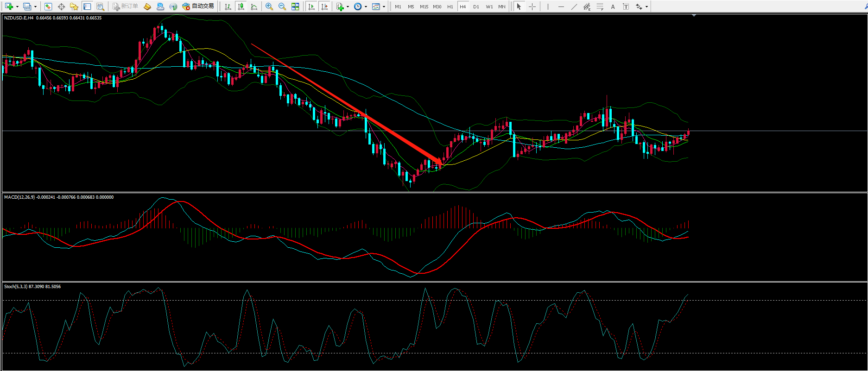Switch to the D1 timeframe
The image size is (868, 371).
[476, 6]
